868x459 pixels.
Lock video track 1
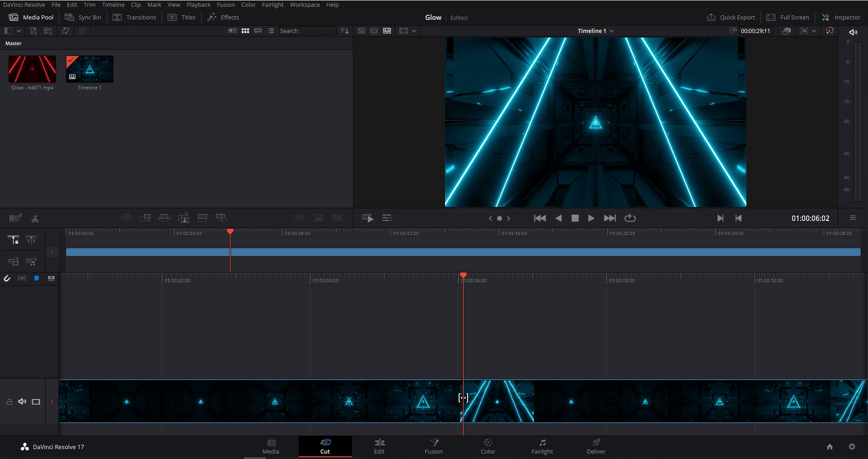click(x=9, y=402)
